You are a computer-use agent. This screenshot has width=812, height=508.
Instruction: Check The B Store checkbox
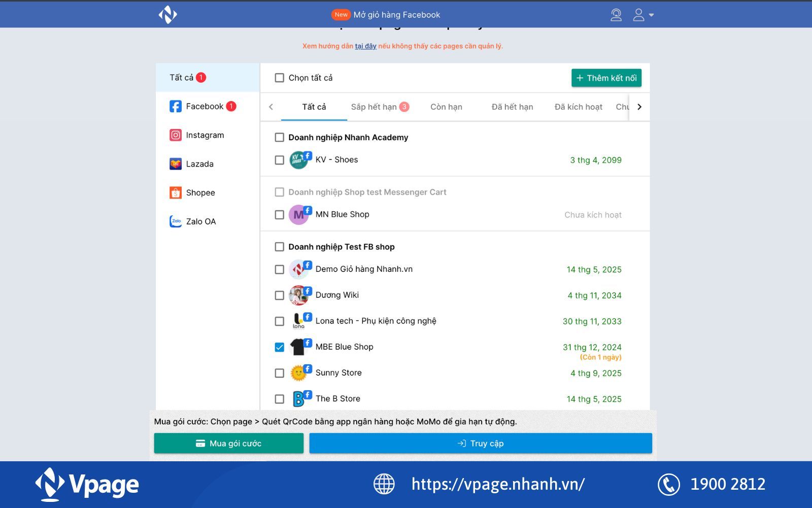pyautogui.click(x=279, y=399)
